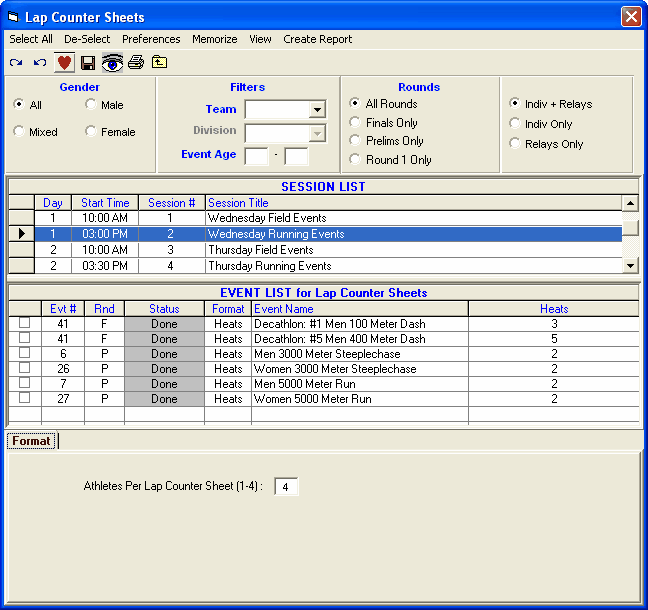The width and height of the screenshot is (648, 610).
Task: Select Indiv + Relays option
Action: 514,103
